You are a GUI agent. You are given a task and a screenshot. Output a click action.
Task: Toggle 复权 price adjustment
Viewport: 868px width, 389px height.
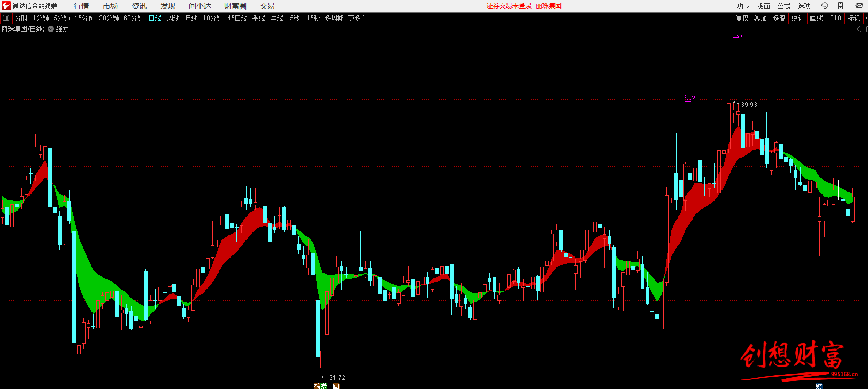tap(742, 18)
